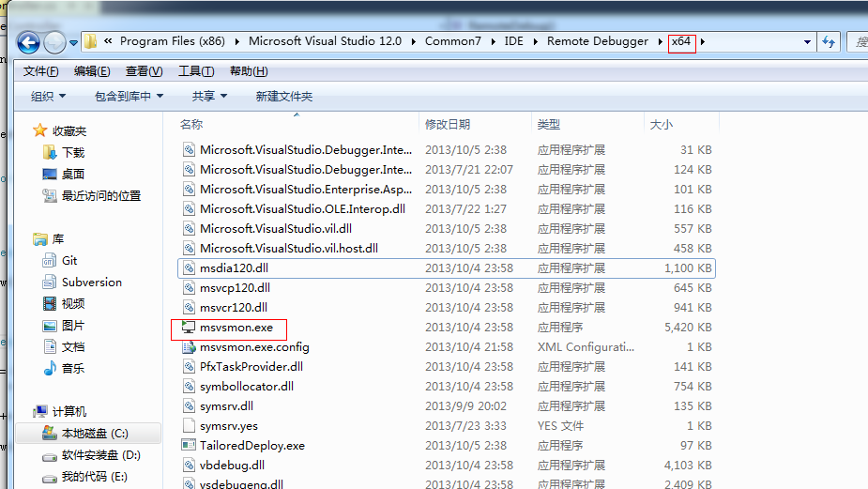Select 软件安装盘 (D:) drive
The height and width of the screenshot is (489, 868).
[100, 454]
